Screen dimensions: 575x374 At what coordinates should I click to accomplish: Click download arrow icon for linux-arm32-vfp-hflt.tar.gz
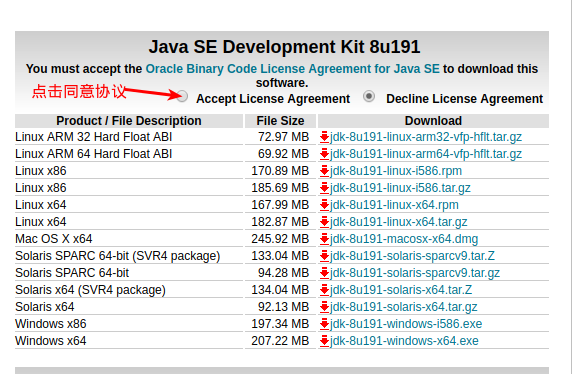click(324, 137)
